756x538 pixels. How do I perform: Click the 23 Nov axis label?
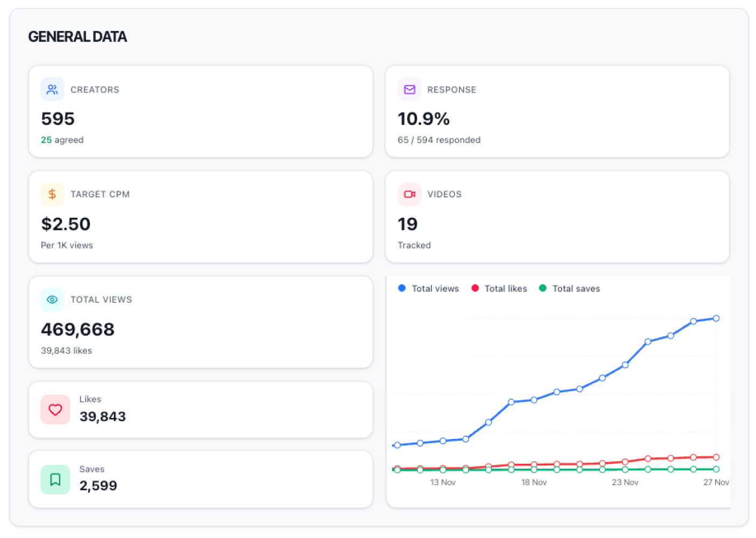(x=625, y=483)
